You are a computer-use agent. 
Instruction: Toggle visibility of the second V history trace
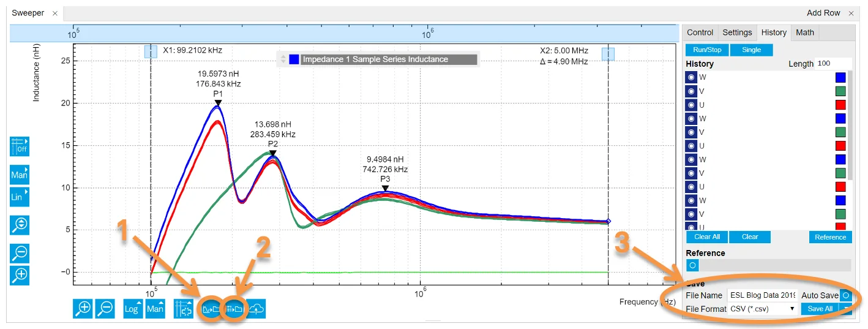tap(691, 132)
